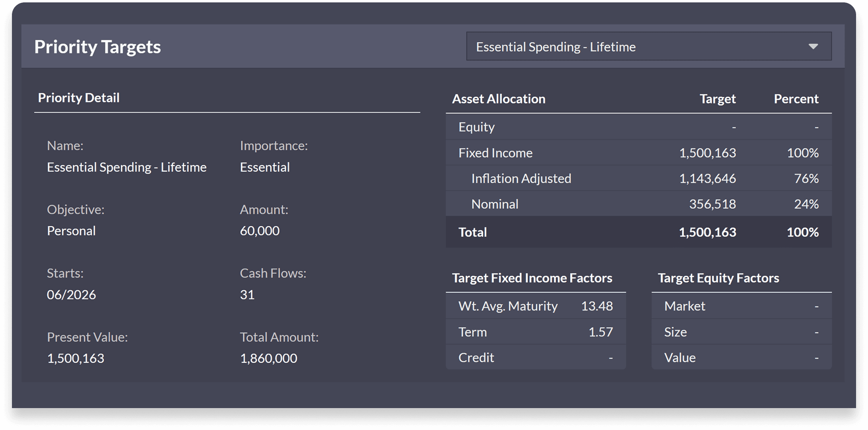Click Inflation Adjusted value 1,143,646
This screenshot has height=430, width=868.
707,179
